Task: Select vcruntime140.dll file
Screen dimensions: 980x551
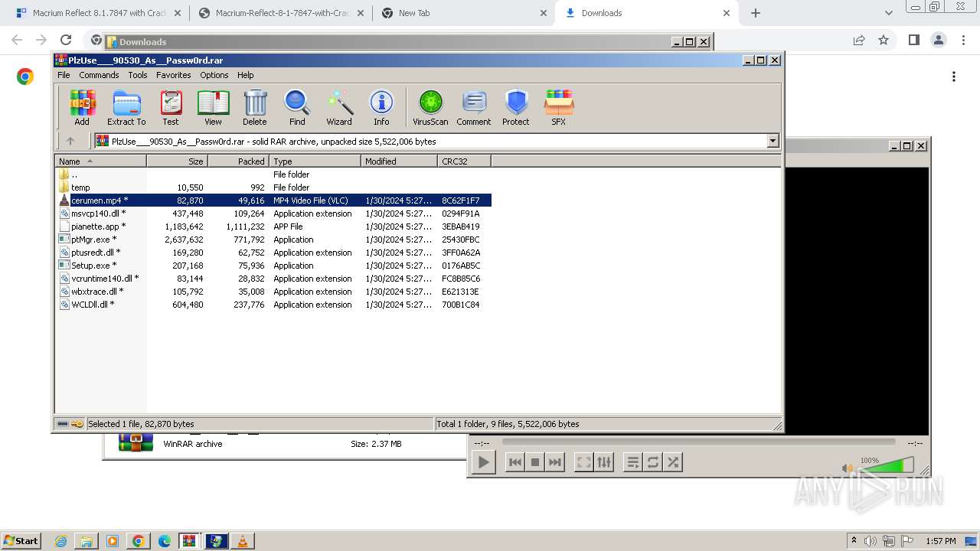Action: pos(274,279)
